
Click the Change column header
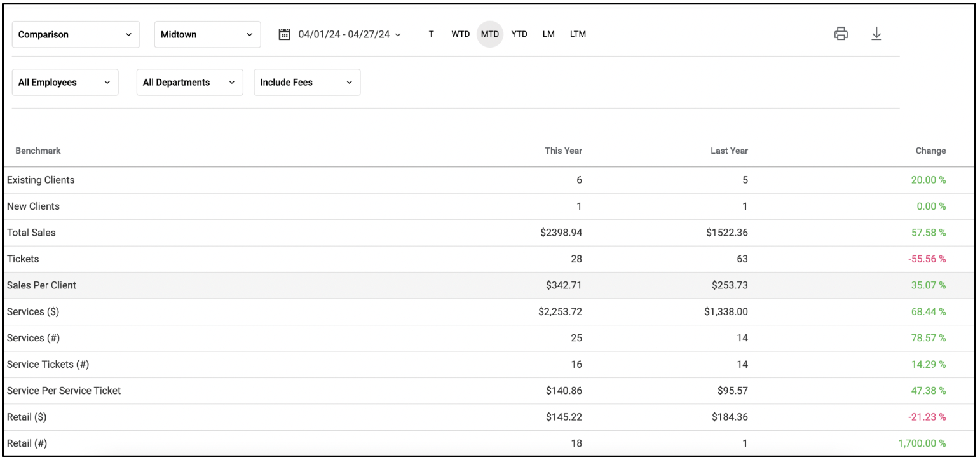tap(930, 151)
